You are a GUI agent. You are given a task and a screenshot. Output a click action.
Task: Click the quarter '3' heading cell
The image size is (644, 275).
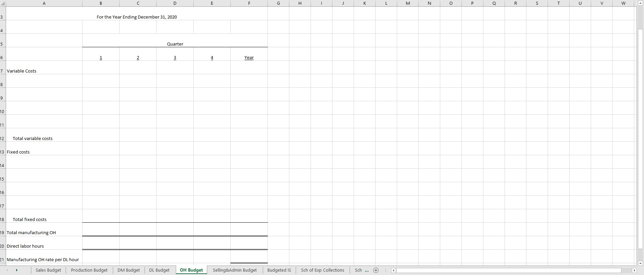click(x=175, y=54)
